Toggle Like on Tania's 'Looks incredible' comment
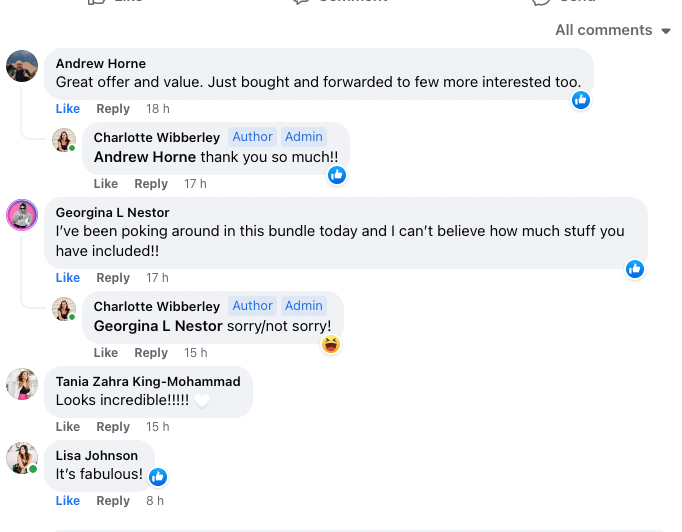This screenshot has width=682, height=532. coord(68,427)
